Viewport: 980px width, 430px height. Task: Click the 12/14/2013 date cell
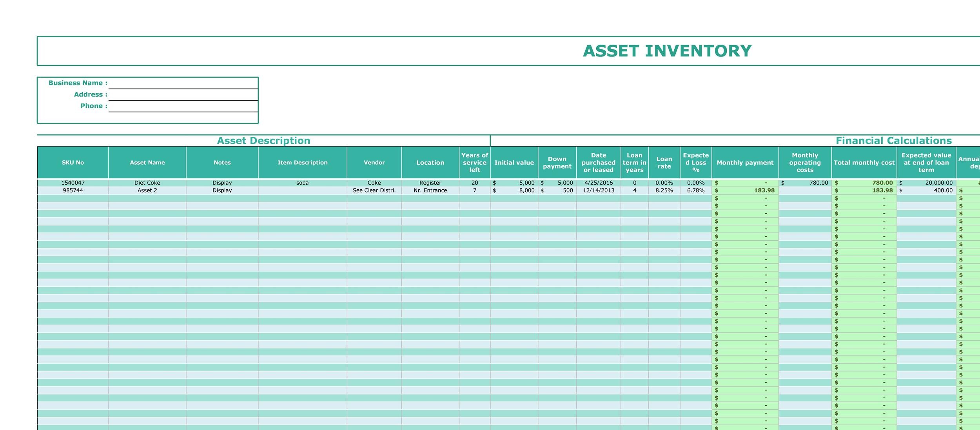[x=598, y=191]
